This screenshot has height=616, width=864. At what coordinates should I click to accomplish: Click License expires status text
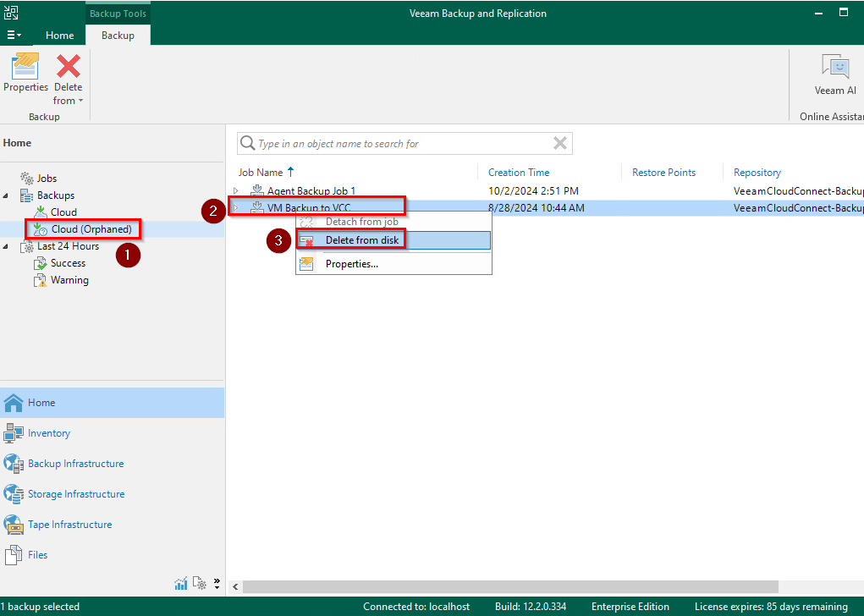click(x=771, y=607)
